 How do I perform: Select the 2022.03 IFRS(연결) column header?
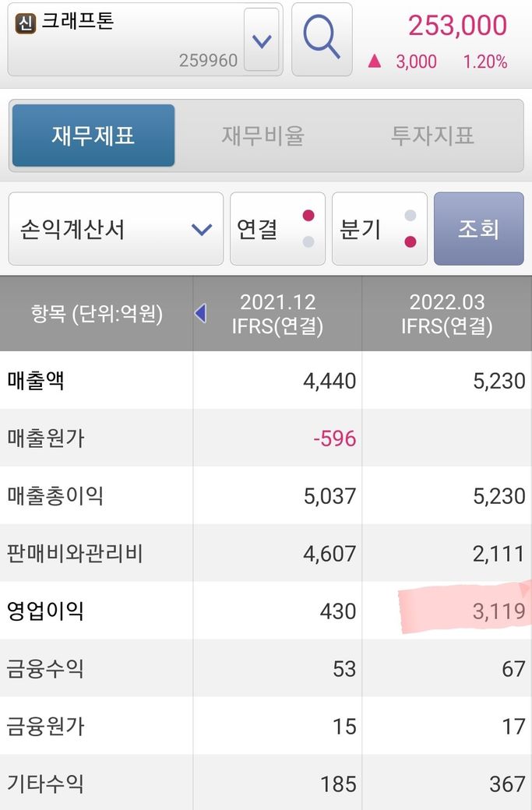tap(447, 314)
